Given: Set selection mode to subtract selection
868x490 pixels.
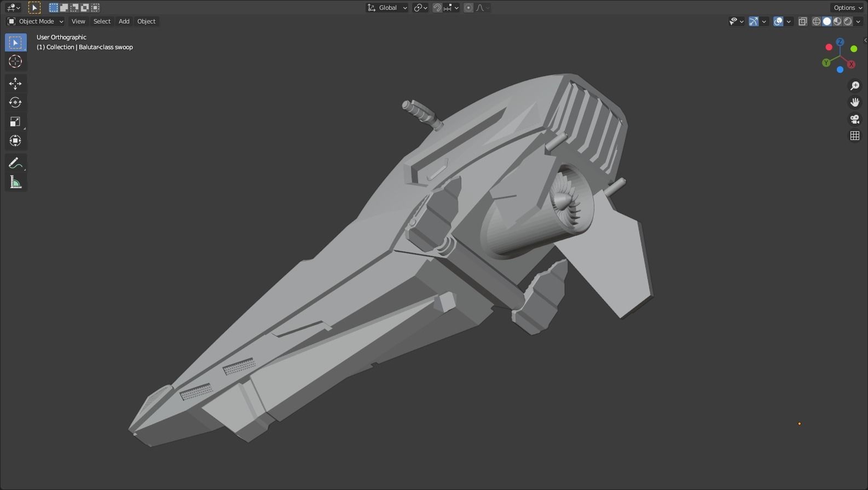Looking at the screenshot, I should pyautogui.click(x=74, y=8).
